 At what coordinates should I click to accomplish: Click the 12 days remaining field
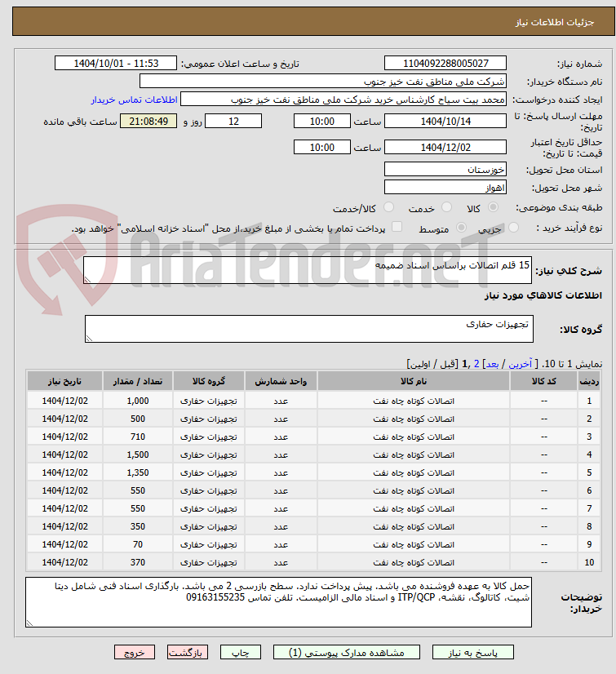point(233,122)
